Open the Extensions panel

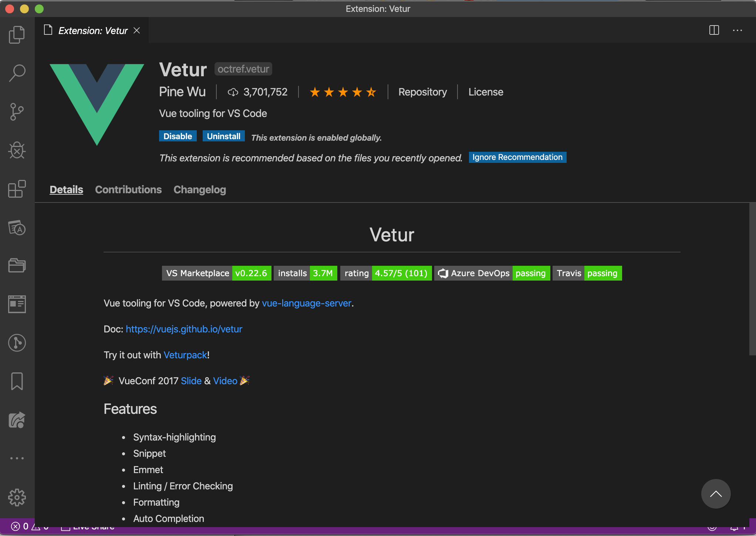(17, 189)
